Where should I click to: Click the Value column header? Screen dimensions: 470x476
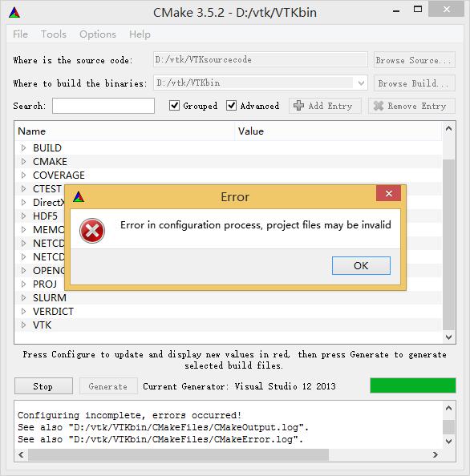coord(338,131)
